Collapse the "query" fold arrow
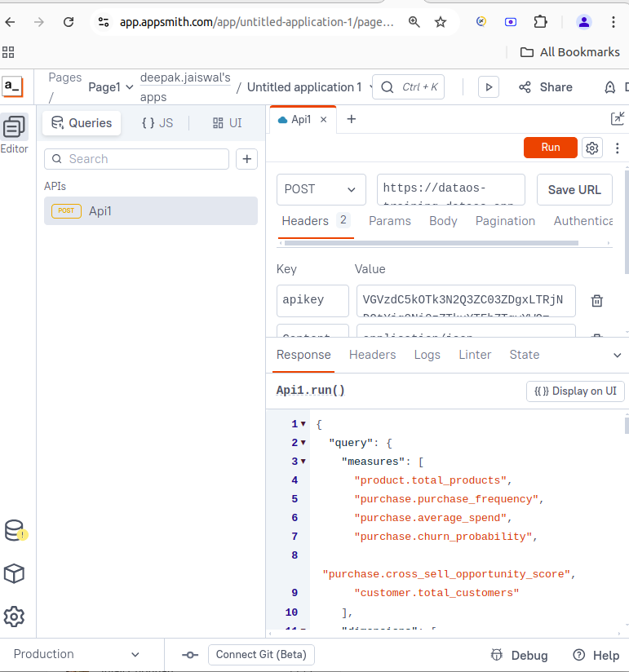 (x=303, y=442)
